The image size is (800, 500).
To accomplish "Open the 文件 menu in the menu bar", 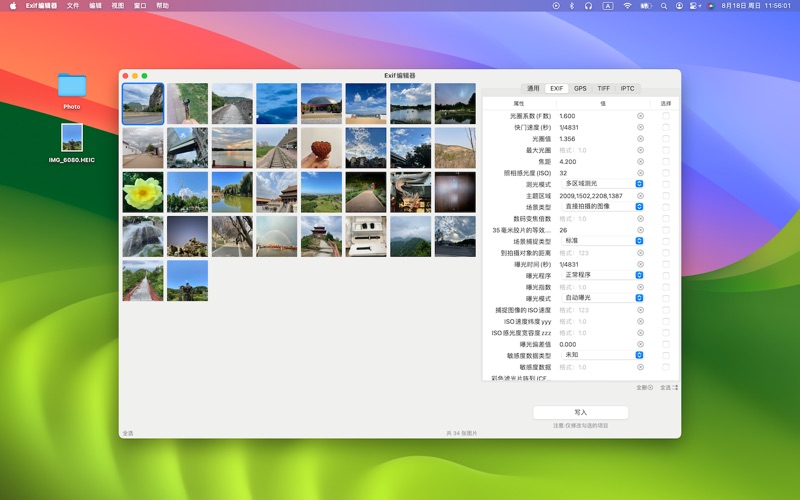I will (x=73, y=5).
